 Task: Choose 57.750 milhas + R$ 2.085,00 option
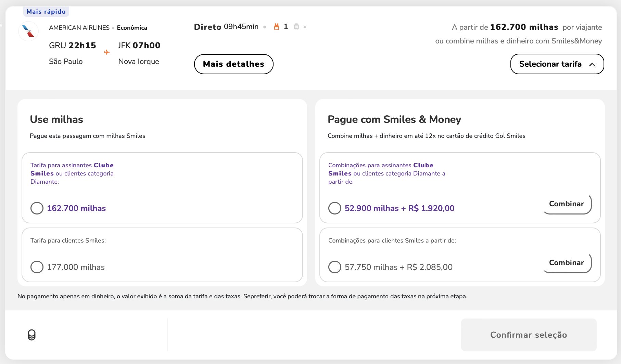pos(335,267)
